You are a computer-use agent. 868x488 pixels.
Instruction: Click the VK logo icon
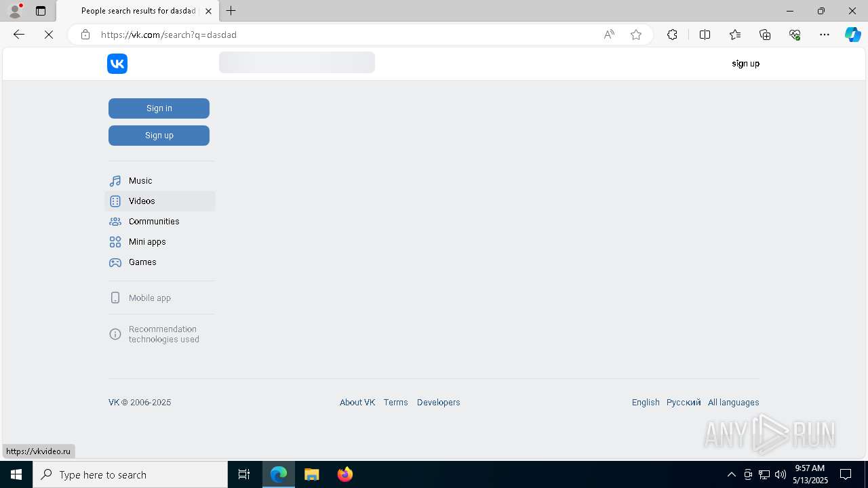(117, 64)
